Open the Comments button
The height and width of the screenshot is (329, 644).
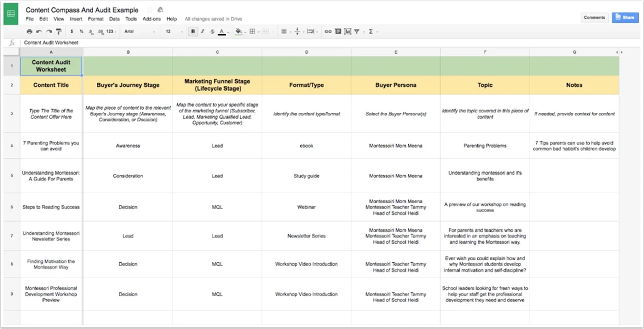pyautogui.click(x=594, y=18)
